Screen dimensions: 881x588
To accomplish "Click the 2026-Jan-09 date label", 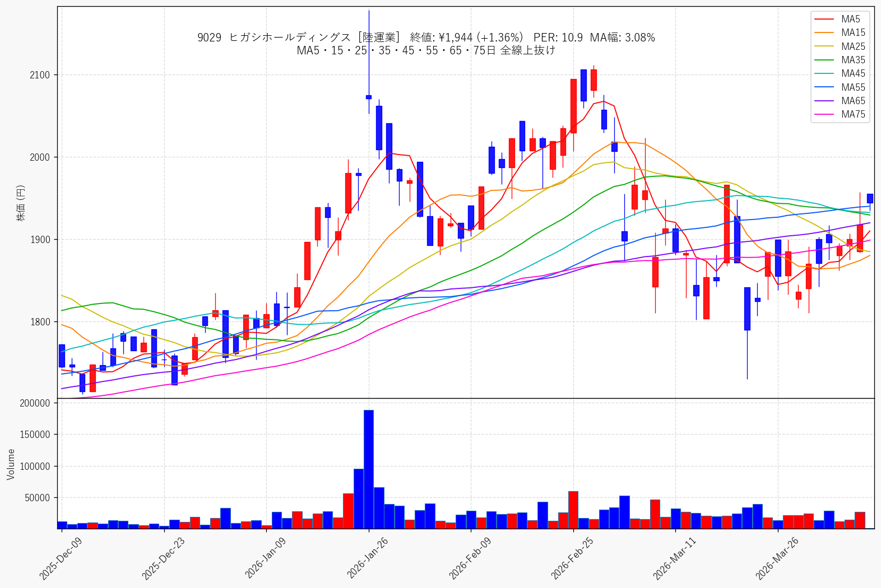I will point(266,558).
